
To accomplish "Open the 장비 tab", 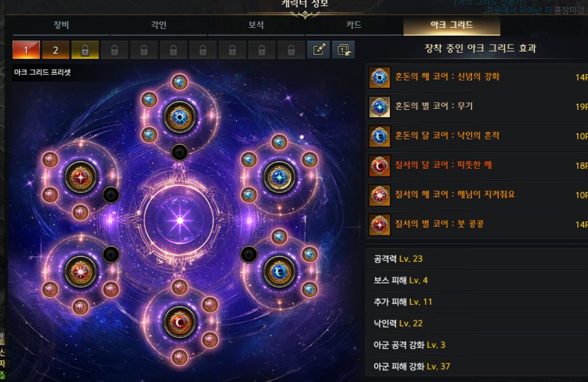I will pyautogui.click(x=61, y=25).
